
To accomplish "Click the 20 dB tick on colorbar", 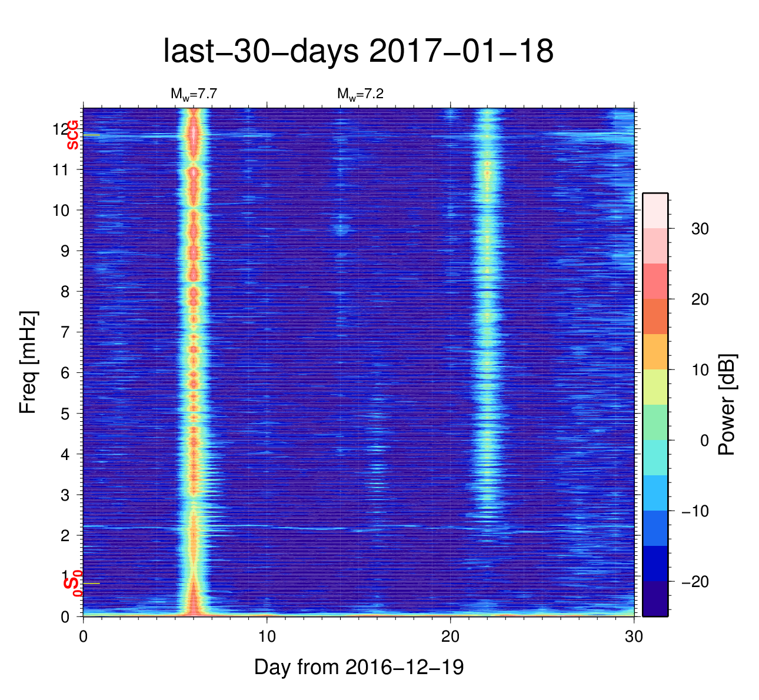I will point(700,299).
